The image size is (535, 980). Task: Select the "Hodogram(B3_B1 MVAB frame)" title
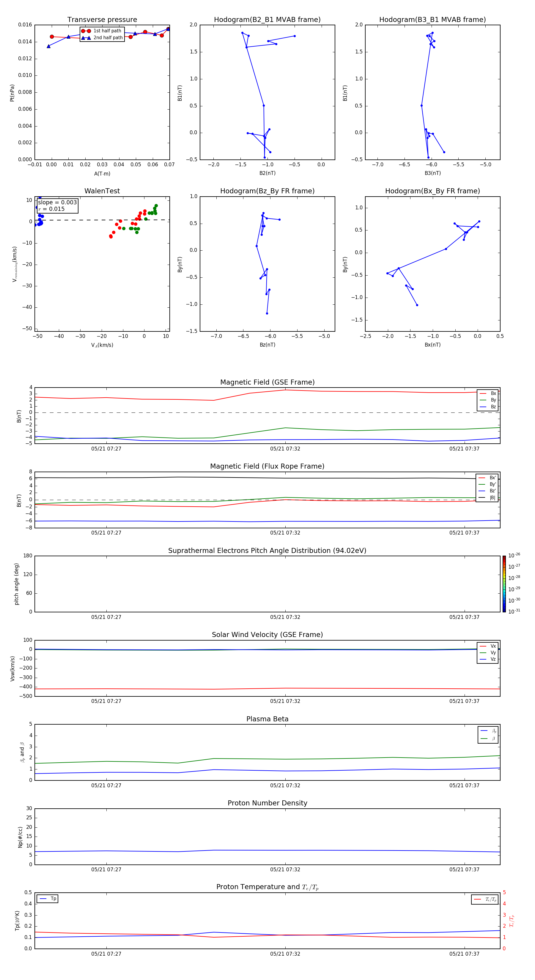click(432, 20)
